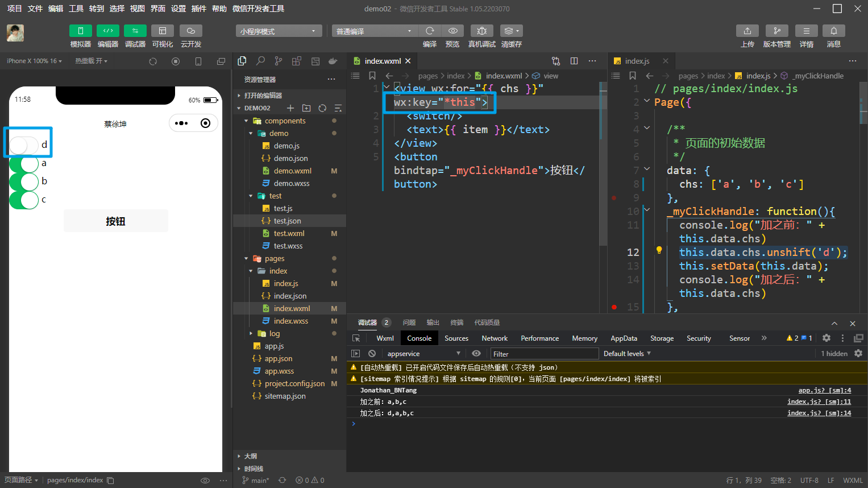Turn off the switch labeled 'a'

(24, 164)
